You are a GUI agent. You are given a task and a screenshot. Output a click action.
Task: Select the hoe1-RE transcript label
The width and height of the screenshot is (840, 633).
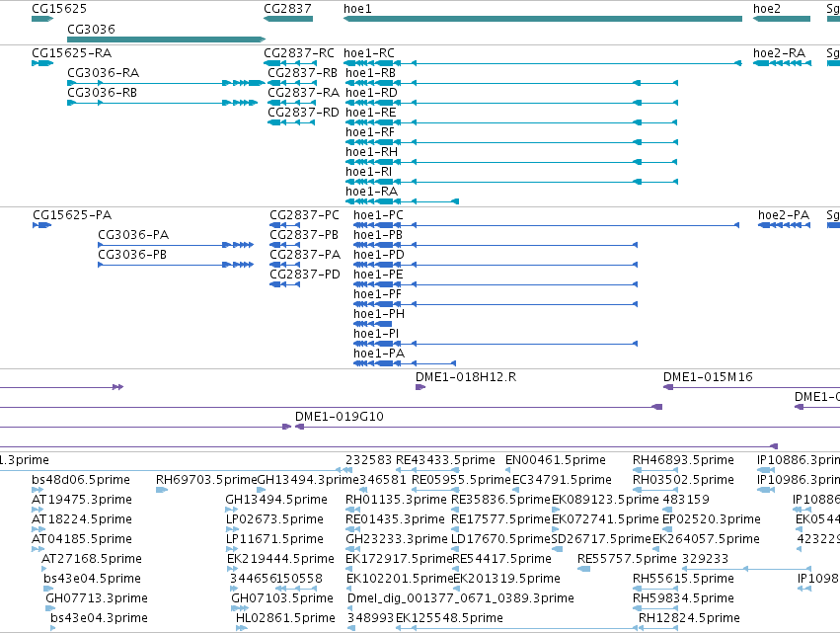point(371,113)
